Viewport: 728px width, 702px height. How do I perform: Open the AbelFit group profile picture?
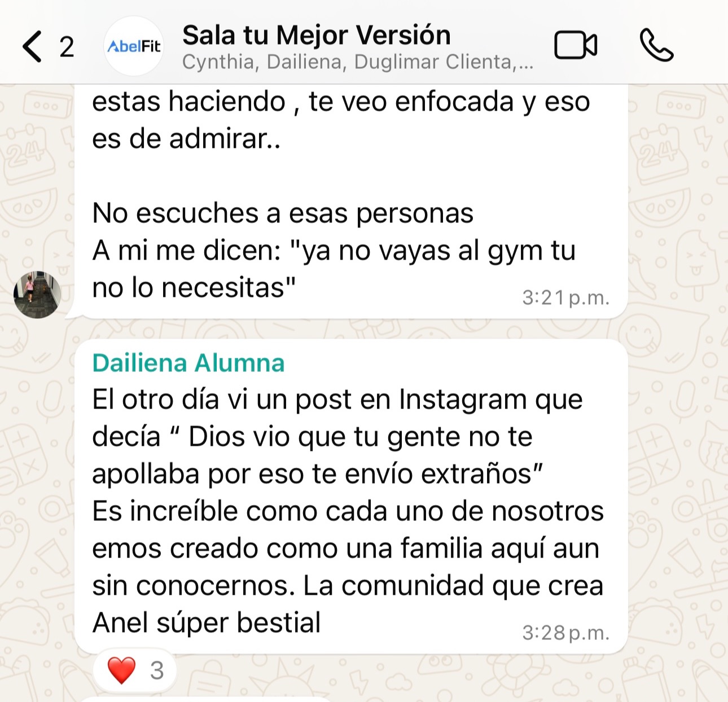click(x=134, y=46)
